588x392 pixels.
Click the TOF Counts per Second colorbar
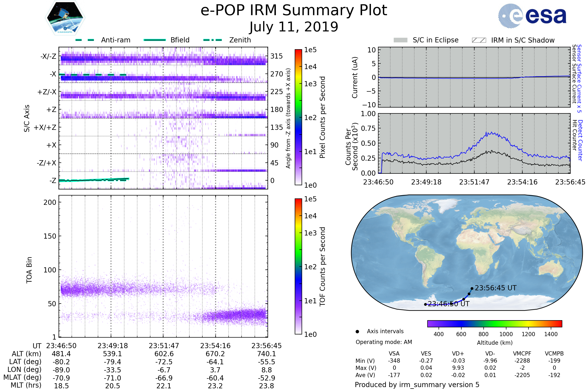pyautogui.click(x=298, y=266)
